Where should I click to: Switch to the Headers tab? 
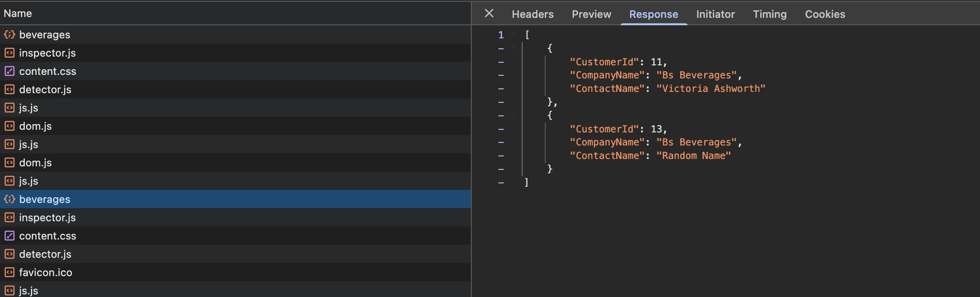pyautogui.click(x=533, y=14)
